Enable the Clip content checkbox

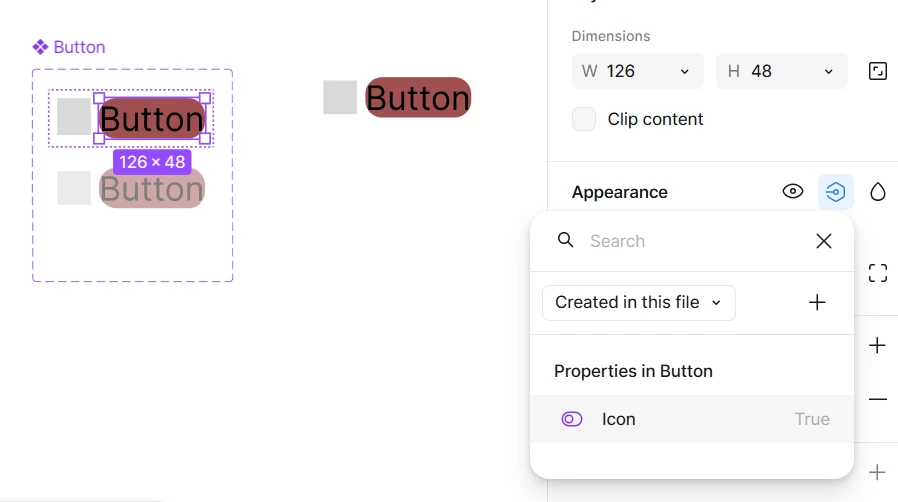(584, 119)
